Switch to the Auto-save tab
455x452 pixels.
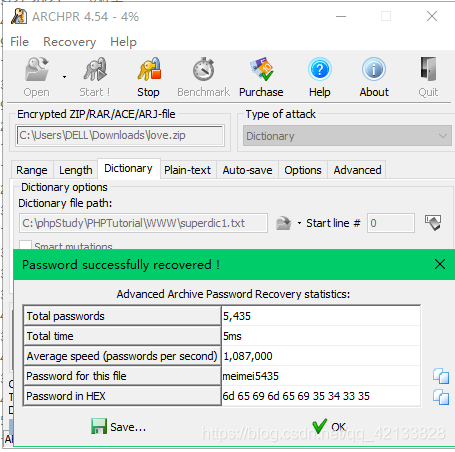click(248, 170)
